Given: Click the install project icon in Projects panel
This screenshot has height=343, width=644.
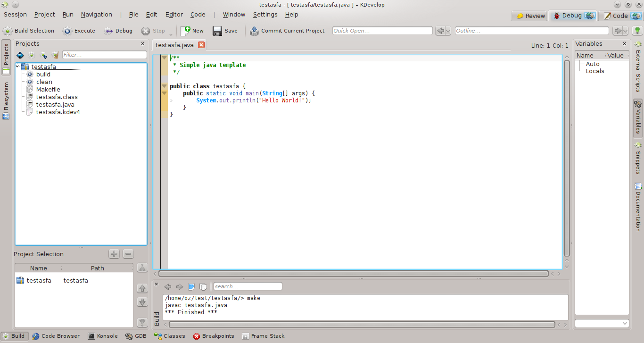Looking at the screenshot, I should [x=44, y=55].
